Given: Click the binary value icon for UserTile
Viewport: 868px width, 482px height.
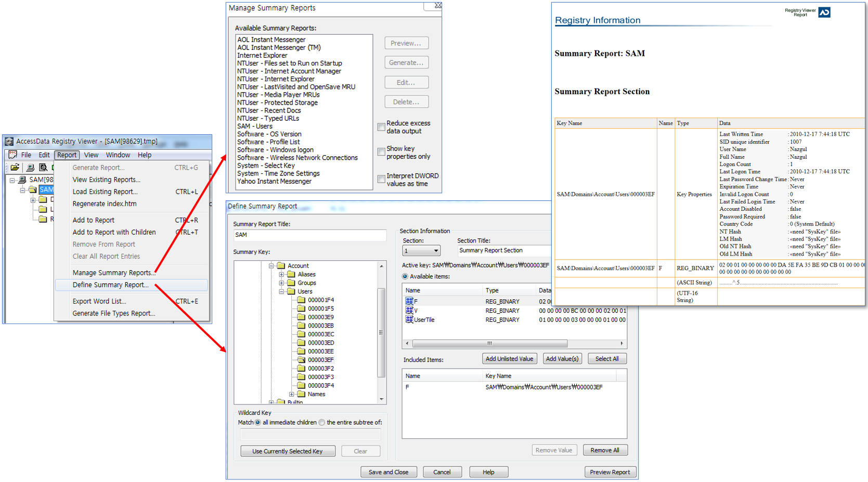Looking at the screenshot, I should tap(409, 320).
